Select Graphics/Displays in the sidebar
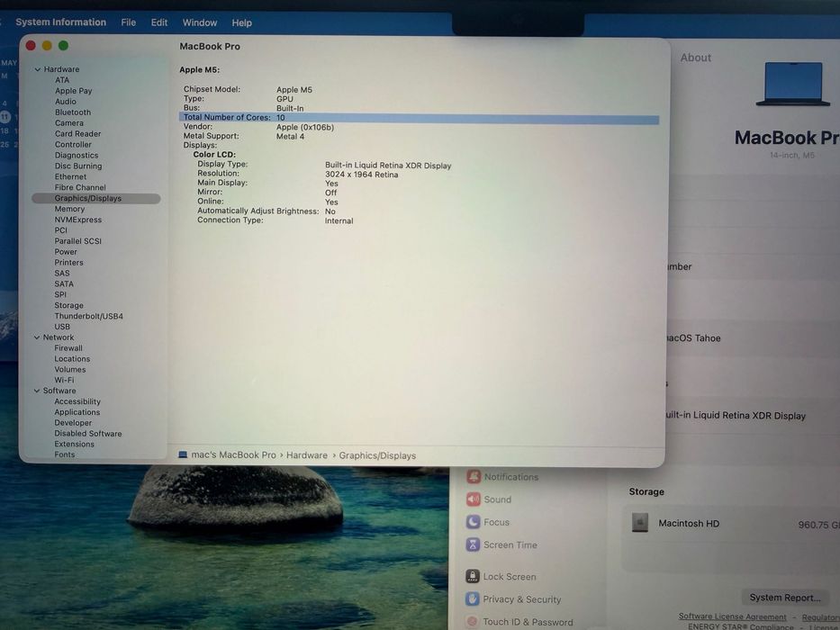 tap(96, 198)
